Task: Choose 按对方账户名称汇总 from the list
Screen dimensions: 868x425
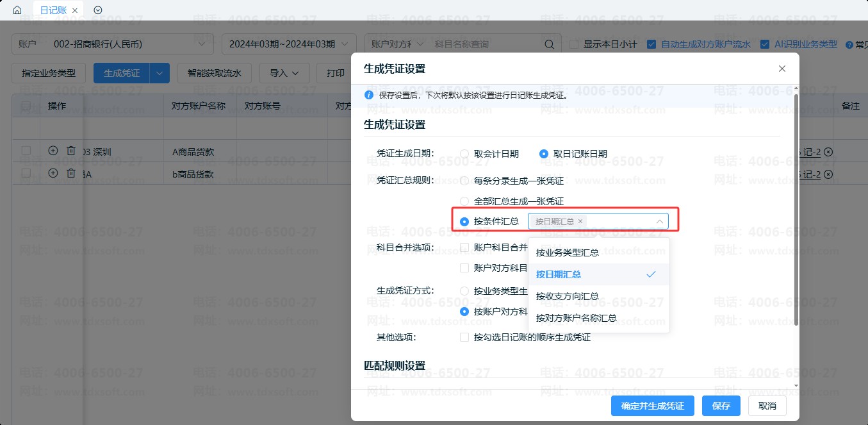Action: [x=577, y=318]
